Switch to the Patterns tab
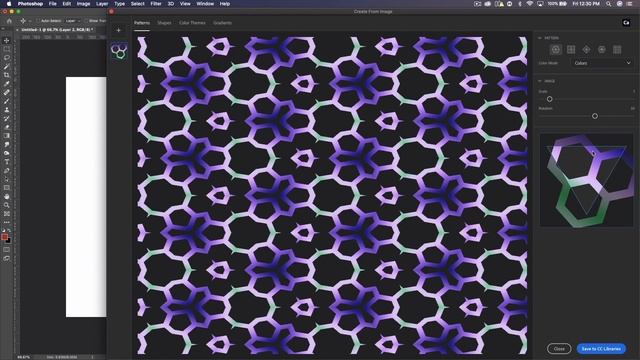The height and width of the screenshot is (360, 640). 142,23
